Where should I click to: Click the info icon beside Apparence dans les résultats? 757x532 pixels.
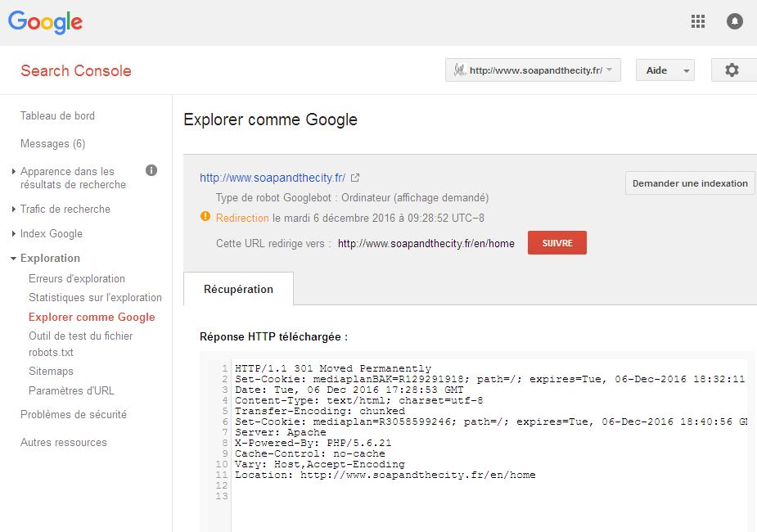pyautogui.click(x=151, y=170)
